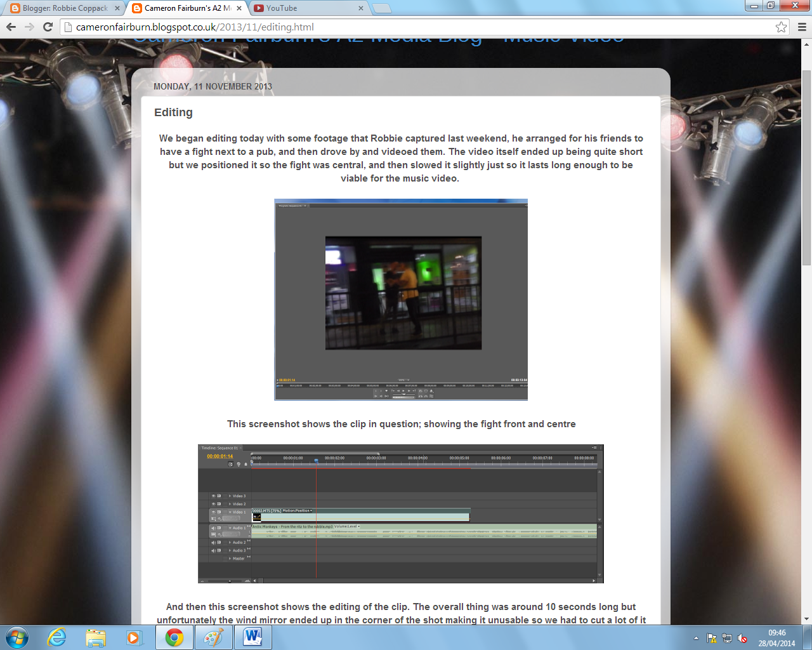Screen dimensions: 812x650
Task: Click the "MONDAY, 11 NOVEMBER 2013" date header
Action: click(213, 86)
